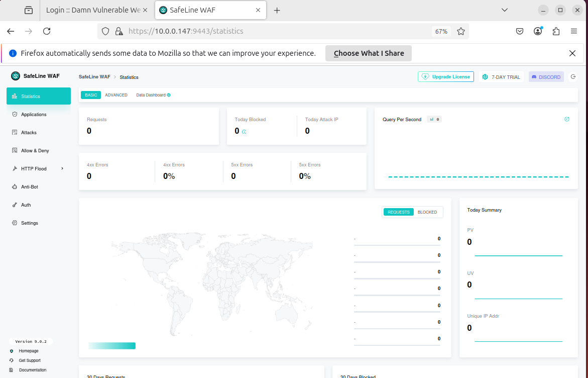This screenshot has height=378, width=588.
Task: Bookmark this page with the star icon
Action: pos(461,31)
